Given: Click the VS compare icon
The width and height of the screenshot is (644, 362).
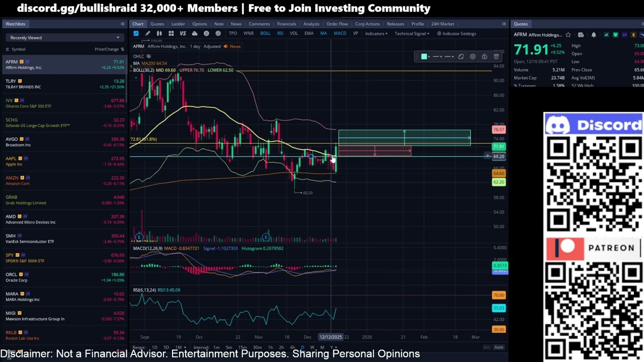Looking at the screenshot, I should click(183, 34).
